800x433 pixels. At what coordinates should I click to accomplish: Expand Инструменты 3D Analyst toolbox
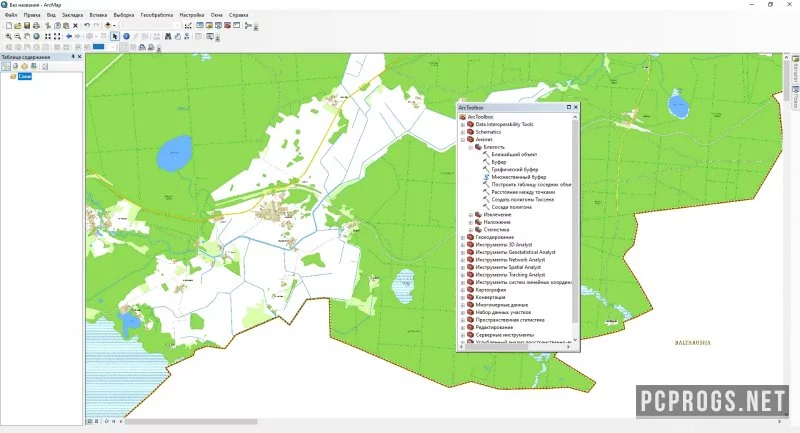tap(463, 245)
